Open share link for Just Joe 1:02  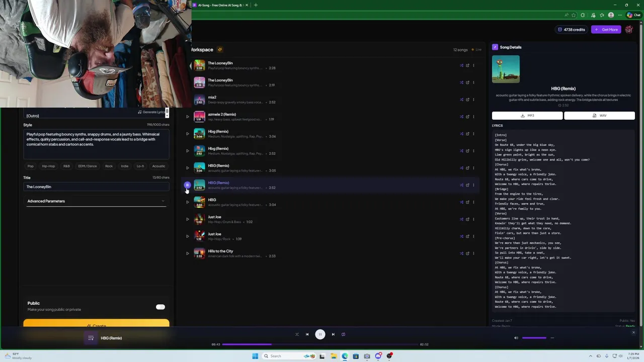pyautogui.click(x=467, y=219)
